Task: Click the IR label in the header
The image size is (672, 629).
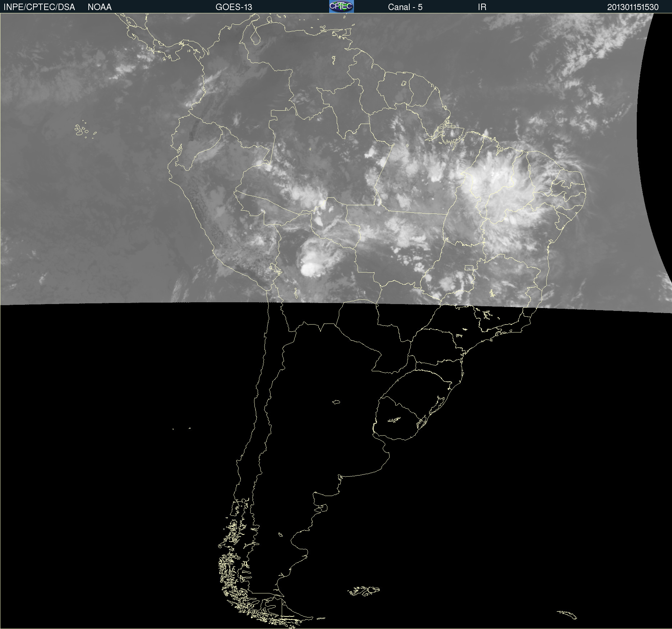Action: [482, 7]
